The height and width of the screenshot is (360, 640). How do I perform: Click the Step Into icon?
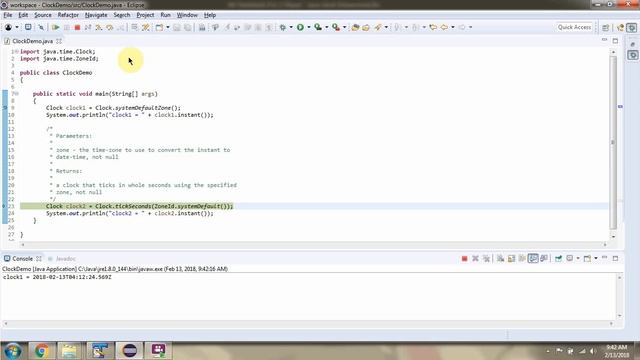coord(99,27)
